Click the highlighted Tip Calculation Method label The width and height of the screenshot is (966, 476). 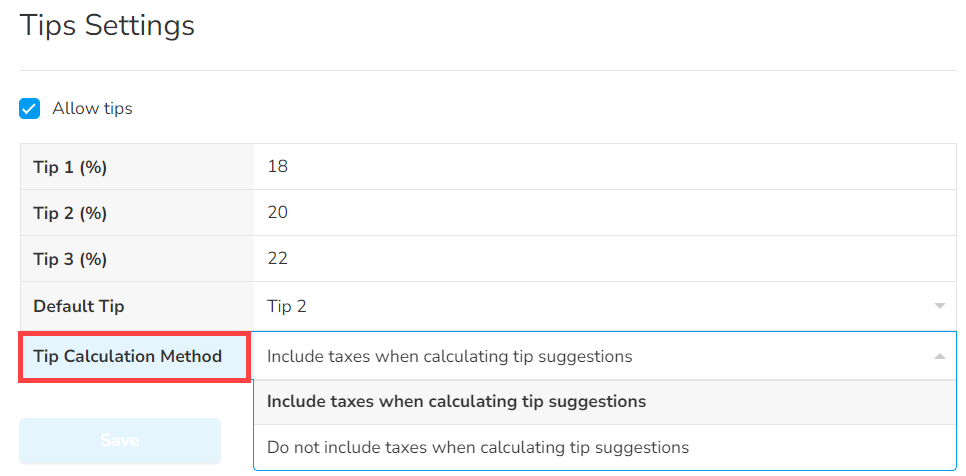(128, 356)
